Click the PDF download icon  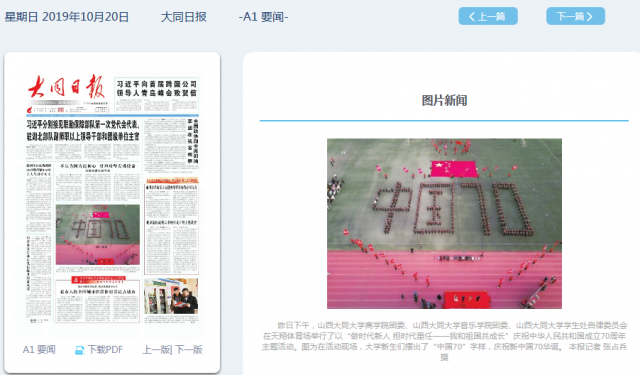tap(79, 350)
